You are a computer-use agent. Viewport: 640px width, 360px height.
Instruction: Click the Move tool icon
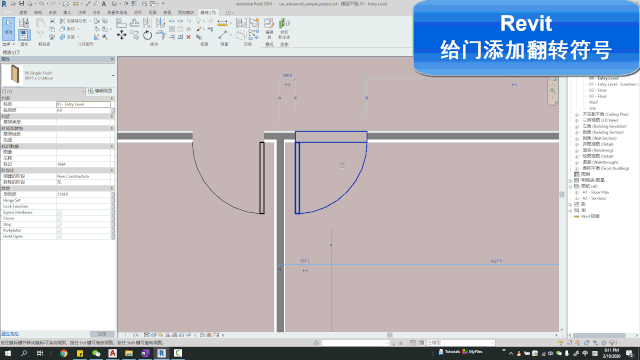click(122, 36)
